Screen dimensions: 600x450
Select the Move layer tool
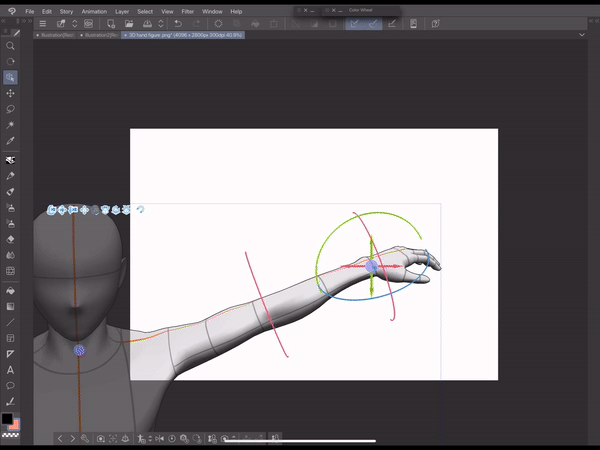point(10,93)
